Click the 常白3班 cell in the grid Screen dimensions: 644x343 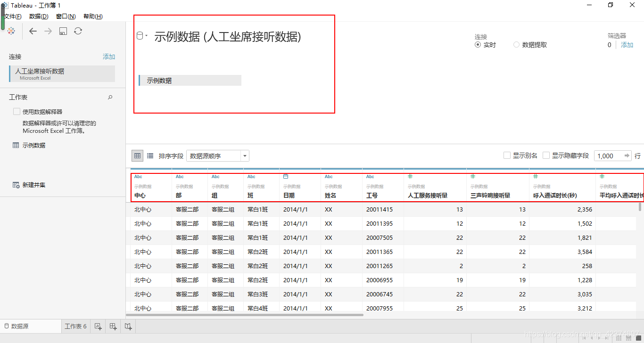click(258, 294)
